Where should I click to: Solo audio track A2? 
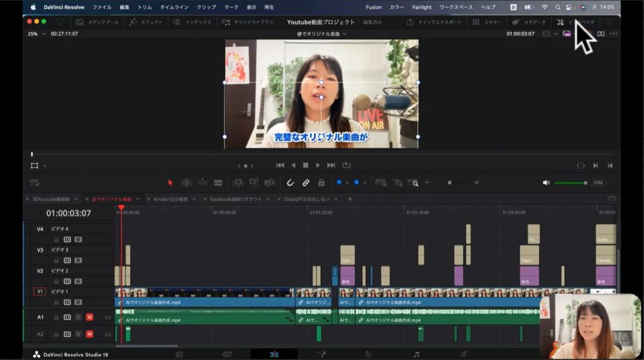[x=79, y=334]
